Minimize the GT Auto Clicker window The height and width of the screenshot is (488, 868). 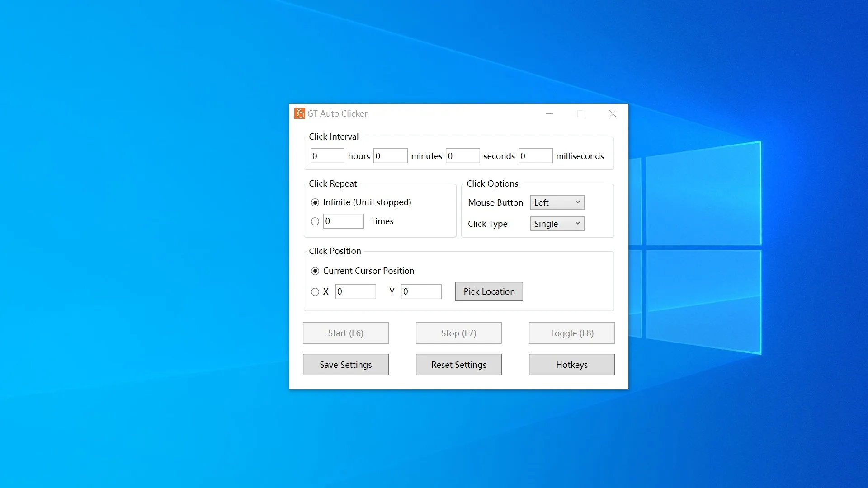pos(550,114)
